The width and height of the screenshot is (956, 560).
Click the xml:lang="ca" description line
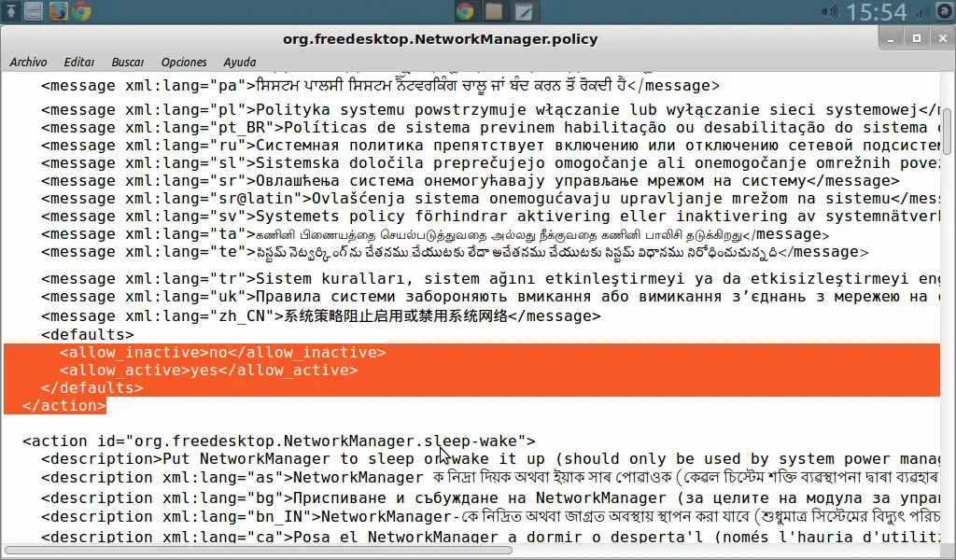pos(490,537)
